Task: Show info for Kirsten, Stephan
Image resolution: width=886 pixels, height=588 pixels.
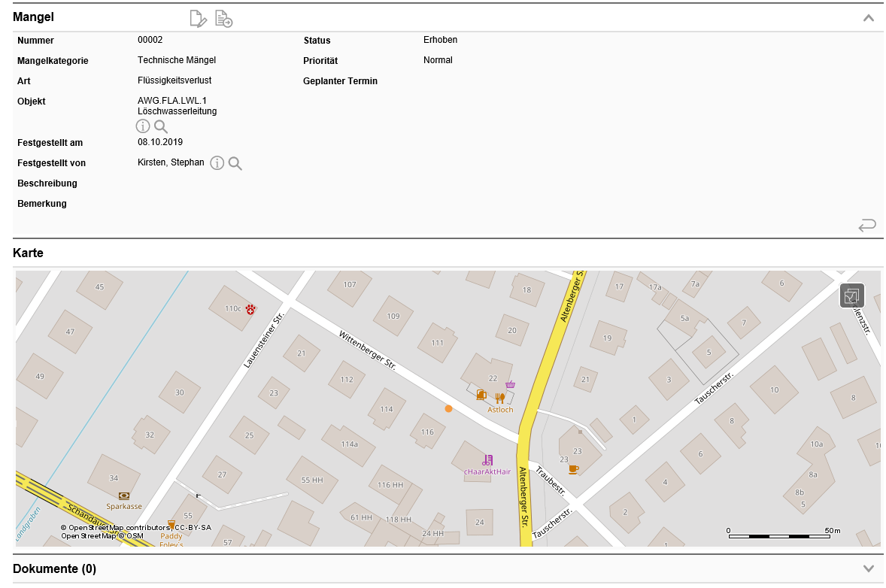Action: 217,163
